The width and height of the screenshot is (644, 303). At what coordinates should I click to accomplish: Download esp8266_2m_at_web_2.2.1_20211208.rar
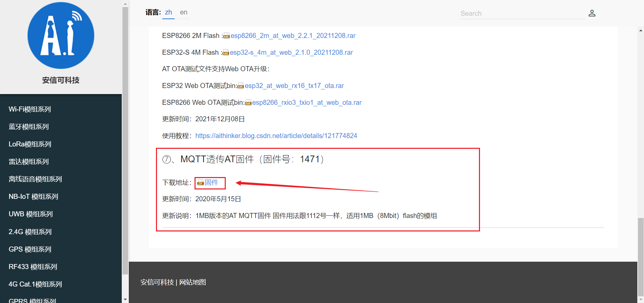[x=293, y=36]
